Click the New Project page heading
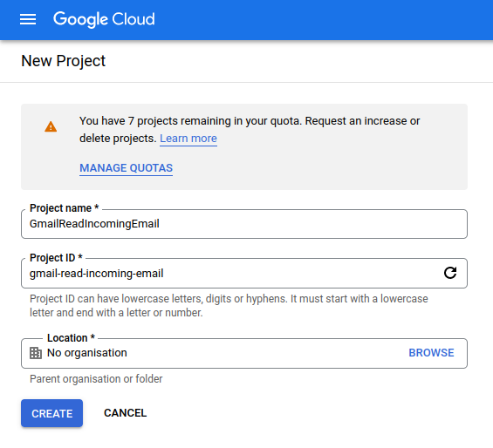 63,61
